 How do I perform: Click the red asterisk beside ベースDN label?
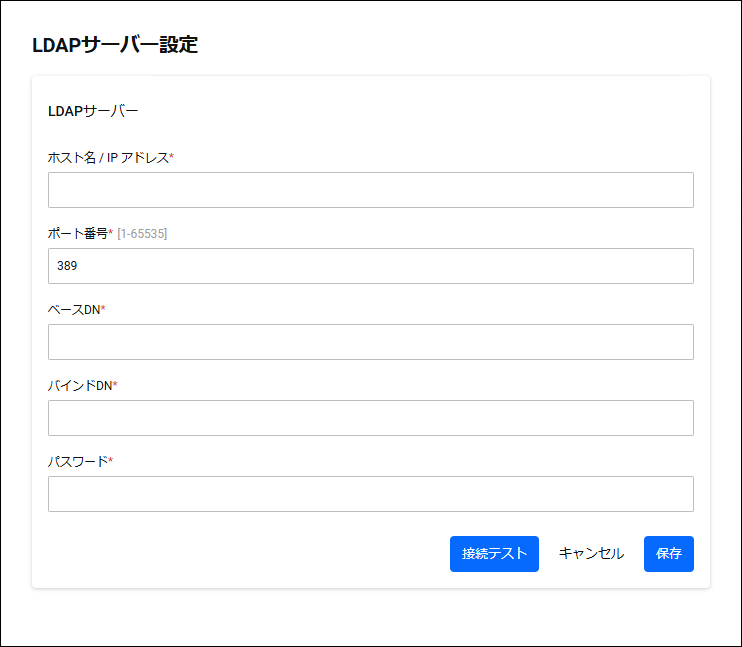(103, 308)
